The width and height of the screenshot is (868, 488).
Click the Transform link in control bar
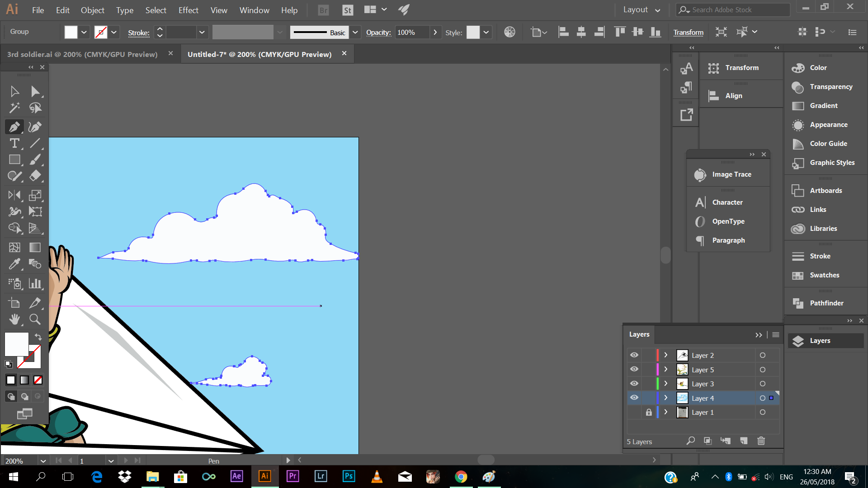coord(688,33)
